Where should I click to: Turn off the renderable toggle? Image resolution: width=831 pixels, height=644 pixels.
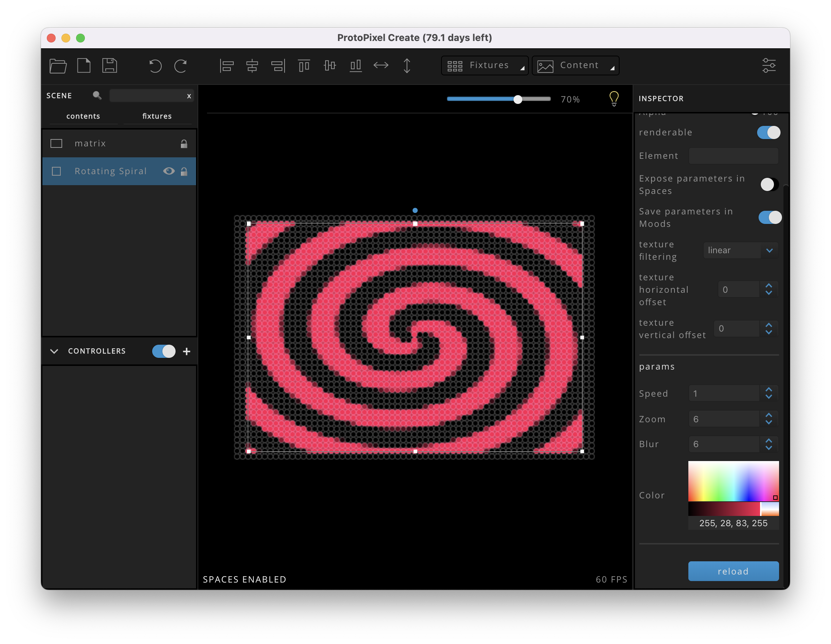[x=768, y=132]
